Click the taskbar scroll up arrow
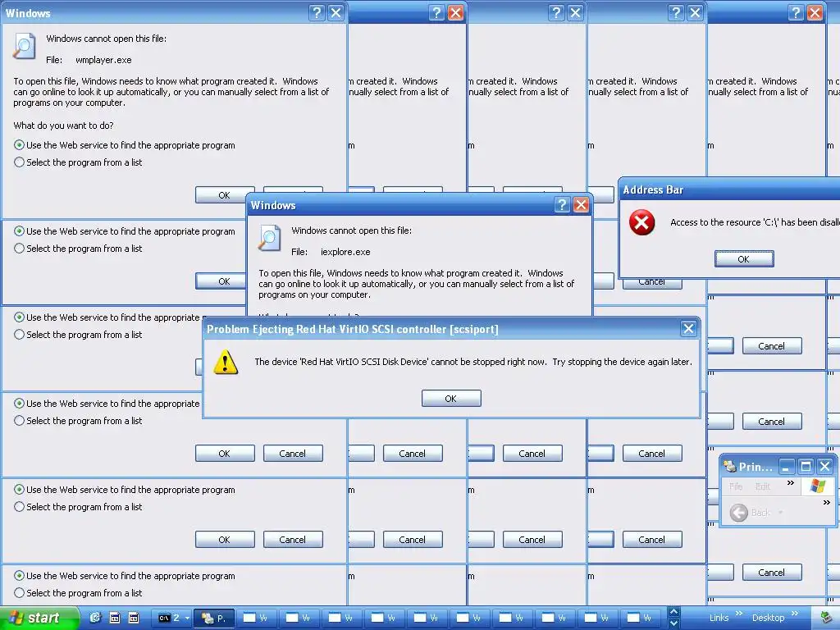 coord(674,612)
